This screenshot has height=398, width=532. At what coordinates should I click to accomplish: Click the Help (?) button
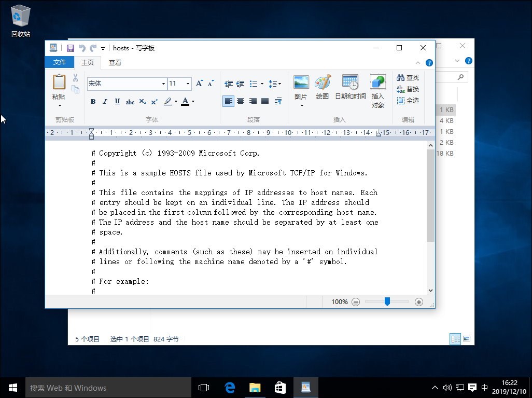point(429,62)
